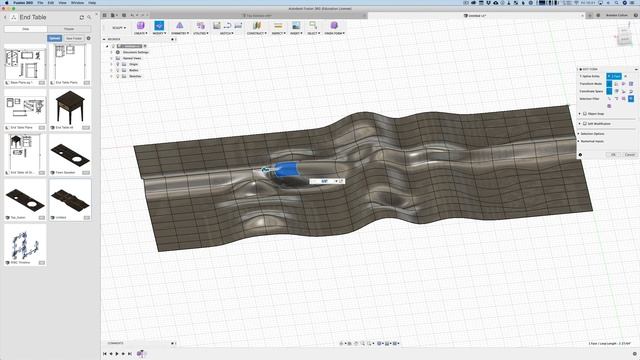Open the Window menu in the menu bar

pyautogui.click(x=77, y=2)
